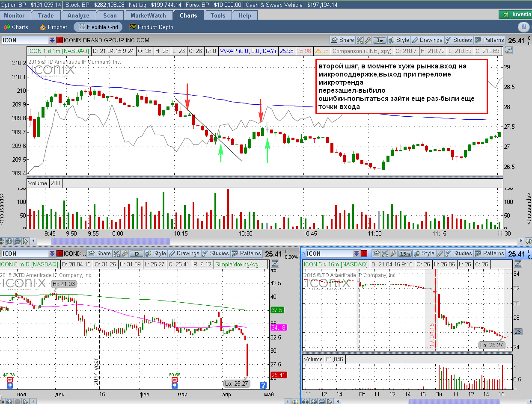This screenshot has width=532, height=404.
Task: Switch to Flexible Grid view
Action: tap(98, 27)
